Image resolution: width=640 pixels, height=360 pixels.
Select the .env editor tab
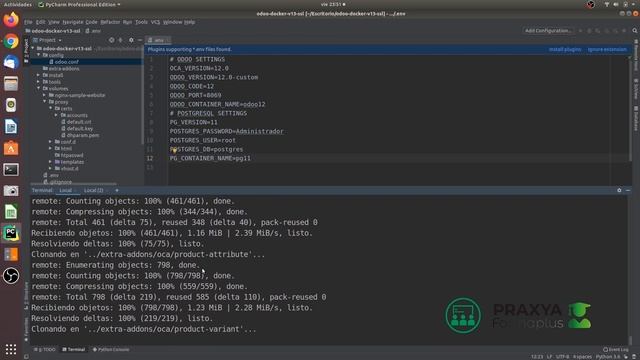tap(158, 40)
